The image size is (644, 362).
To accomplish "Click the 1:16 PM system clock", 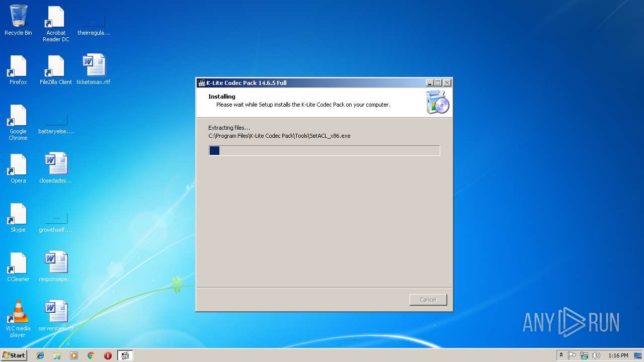I will click(618, 355).
